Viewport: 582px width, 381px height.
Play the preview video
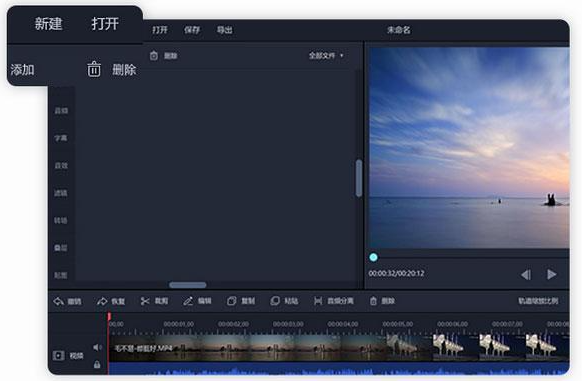pos(552,274)
